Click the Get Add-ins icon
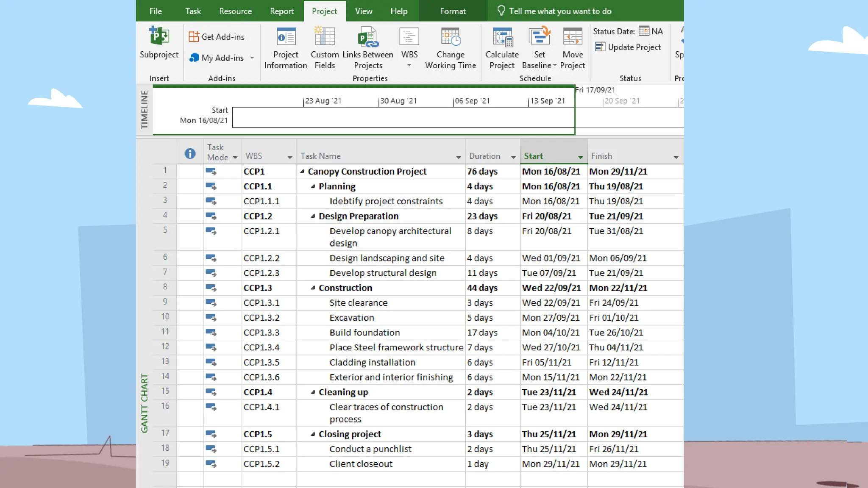 pos(194,37)
